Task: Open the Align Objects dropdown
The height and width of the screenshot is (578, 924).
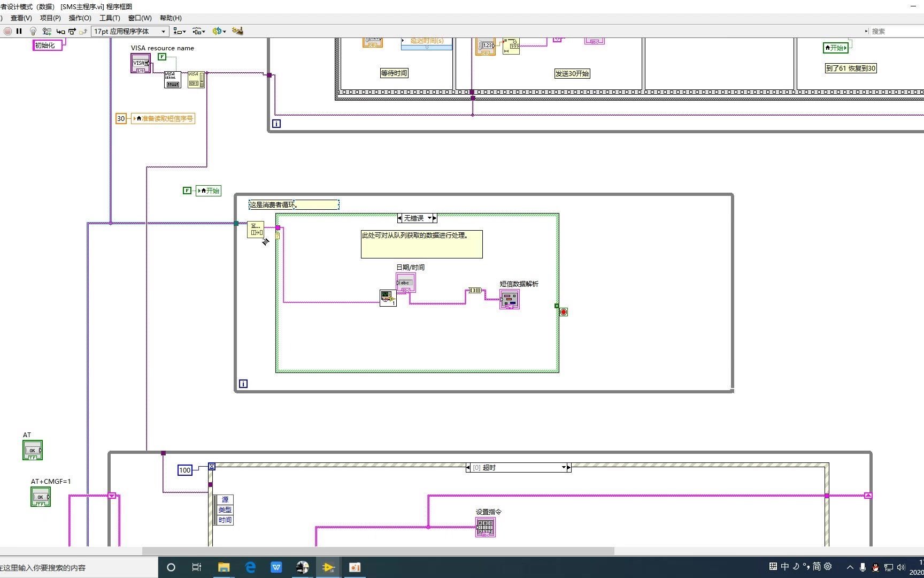Action: [x=180, y=31]
